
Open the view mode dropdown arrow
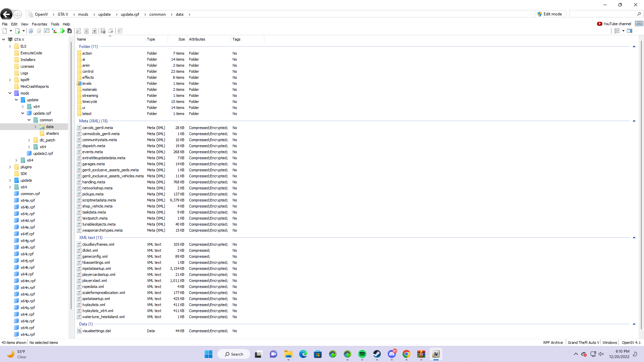tap(623, 31)
